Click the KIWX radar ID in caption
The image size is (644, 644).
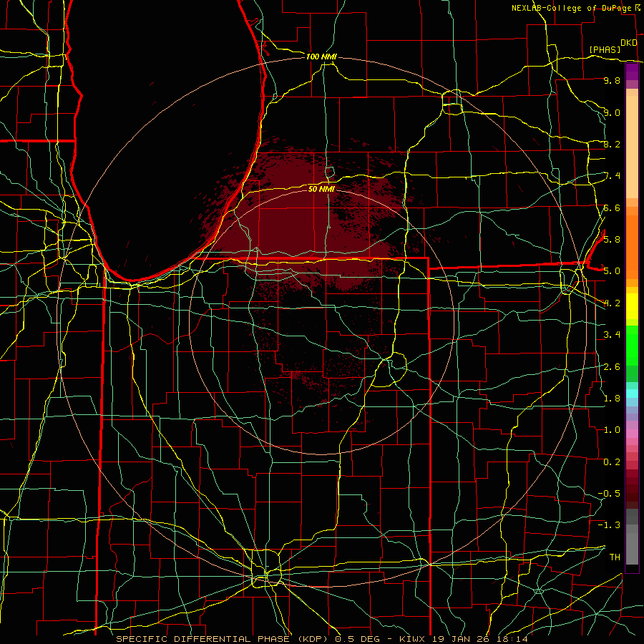412,639
